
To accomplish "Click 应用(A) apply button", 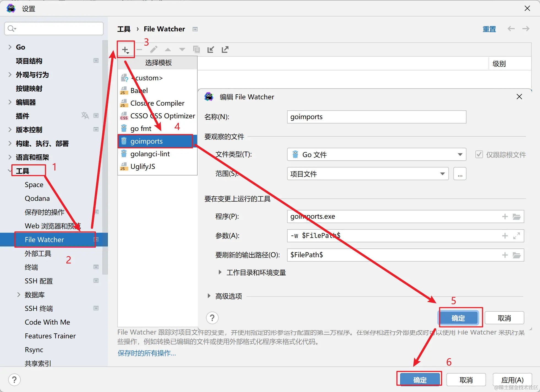I will tap(512, 380).
